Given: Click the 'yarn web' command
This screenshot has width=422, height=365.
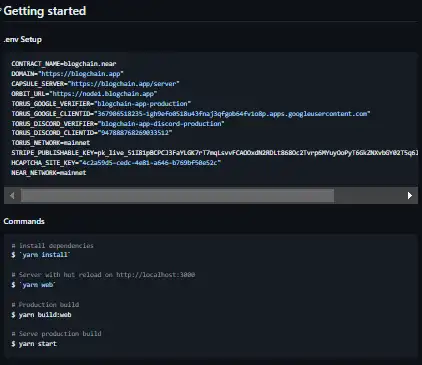Looking at the screenshot, I should click(38, 285).
